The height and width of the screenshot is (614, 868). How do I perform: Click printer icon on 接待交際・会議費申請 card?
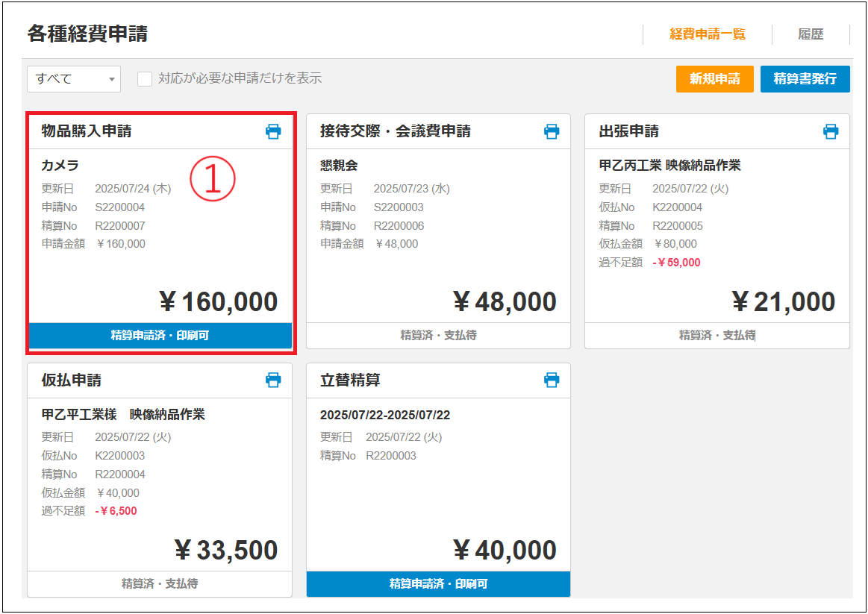point(552,132)
